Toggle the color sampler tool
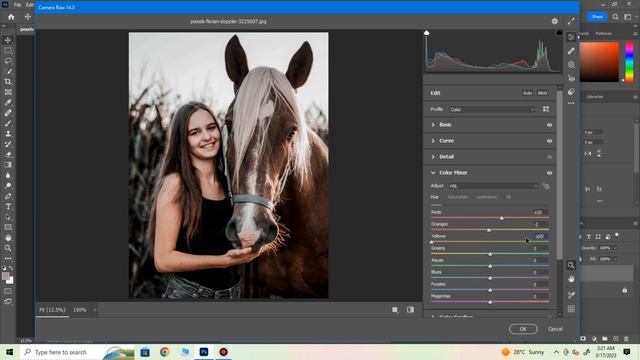This screenshot has height=360, width=640. click(x=571, y=295)
